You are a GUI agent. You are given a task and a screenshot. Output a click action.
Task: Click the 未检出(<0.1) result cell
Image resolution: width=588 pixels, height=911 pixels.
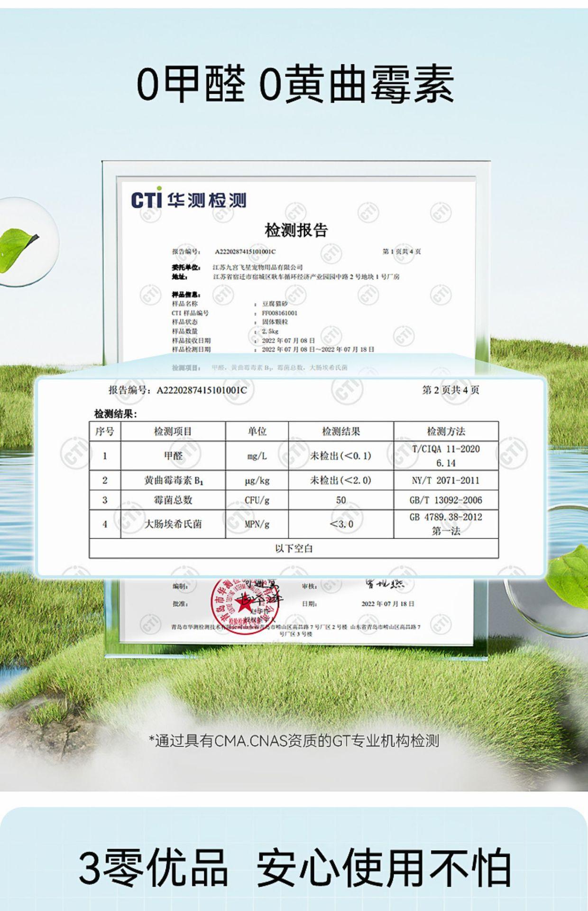pyautogui.click(x=341, y=456)
